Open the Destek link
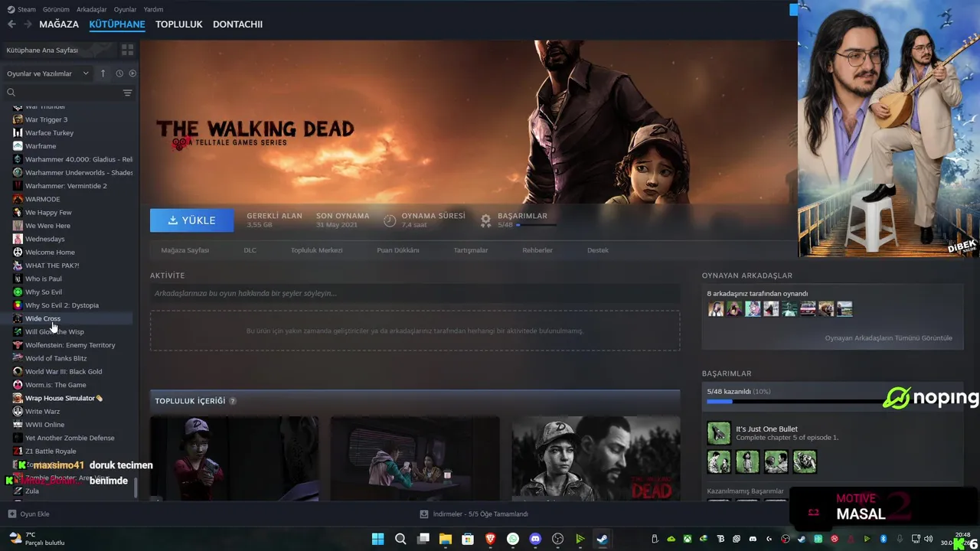Image resolution: width=980 pixels, height=551 pixels. tap(598, 250)
